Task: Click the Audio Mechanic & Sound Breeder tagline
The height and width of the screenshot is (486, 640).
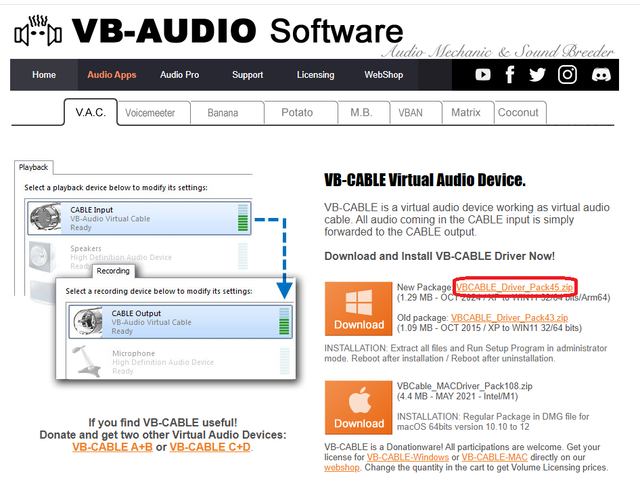Action: coord(498,52)
